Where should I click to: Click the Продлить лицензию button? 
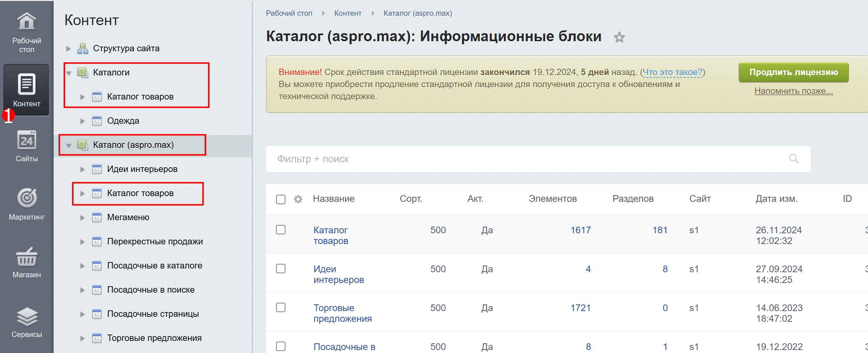click(x=793, y=72)
